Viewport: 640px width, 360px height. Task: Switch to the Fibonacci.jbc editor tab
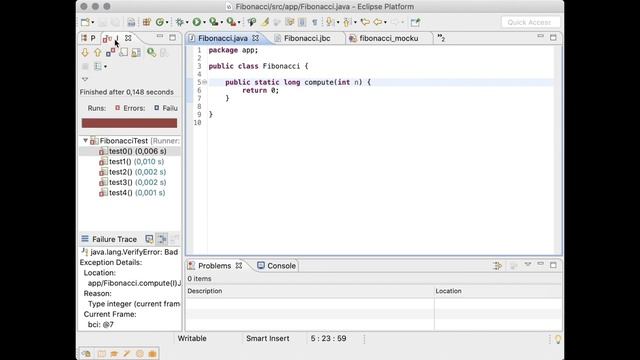307,38
